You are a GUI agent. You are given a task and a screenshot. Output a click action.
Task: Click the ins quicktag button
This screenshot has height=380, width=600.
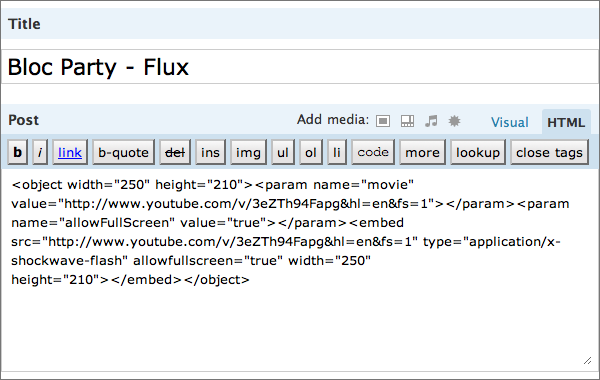pos(210,152)
